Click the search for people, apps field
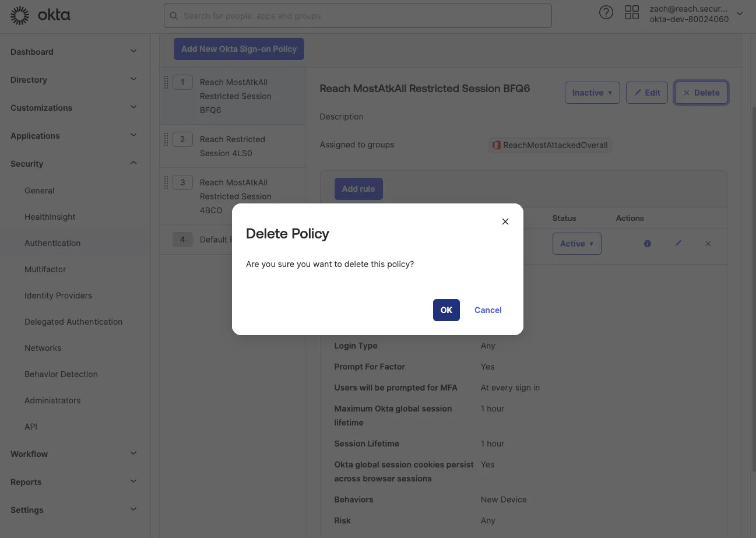This screenshot has height=538, width=756. click(x=358, y=16)
